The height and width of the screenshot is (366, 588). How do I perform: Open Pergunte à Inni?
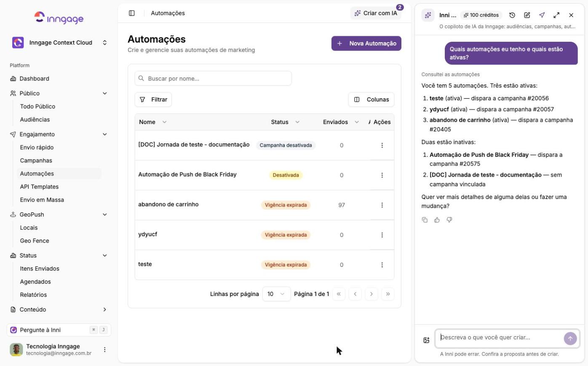59,330
